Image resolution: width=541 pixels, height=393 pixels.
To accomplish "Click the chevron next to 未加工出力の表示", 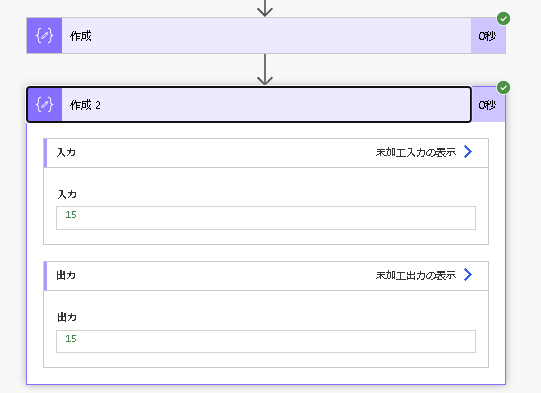I will click(468, 275).
